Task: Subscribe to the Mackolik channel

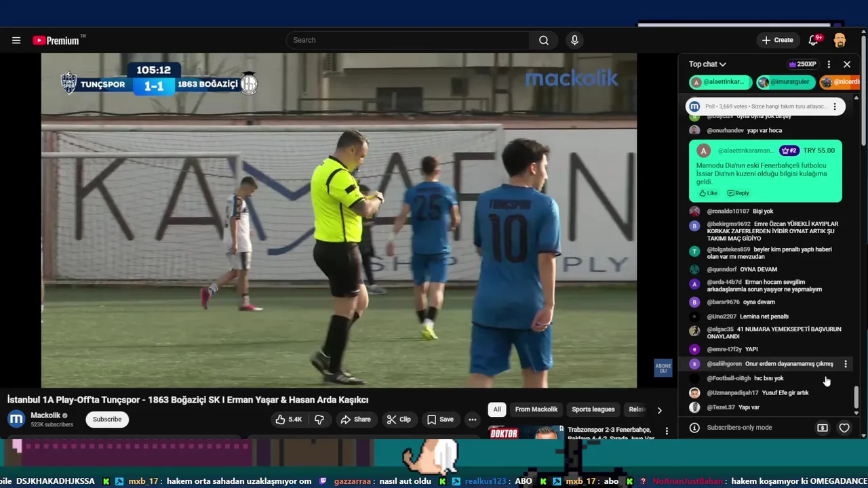Action: (x=107, y=420)
